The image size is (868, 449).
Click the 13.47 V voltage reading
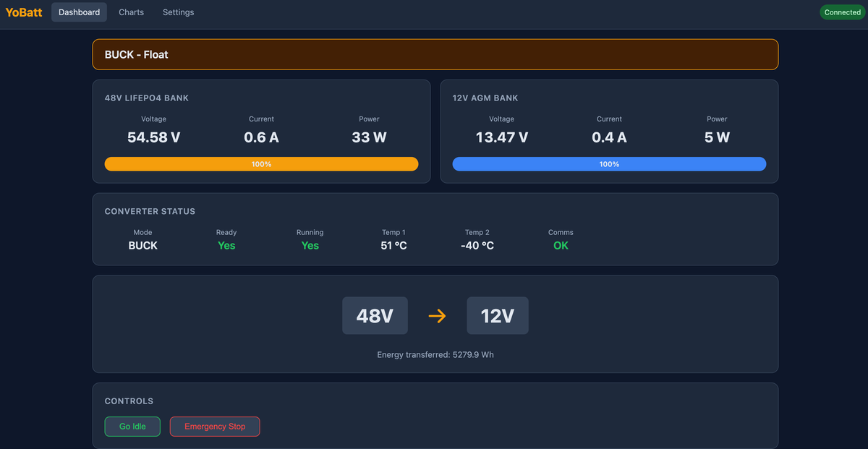(x=501, y=137)
